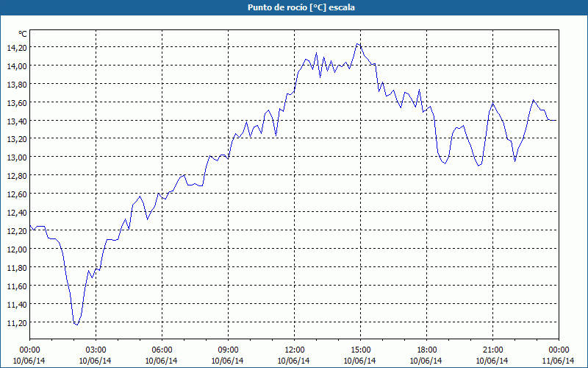
Task: Select the 14,20 y-axis label
Action: pyautogui.click(x=17, y=47)
